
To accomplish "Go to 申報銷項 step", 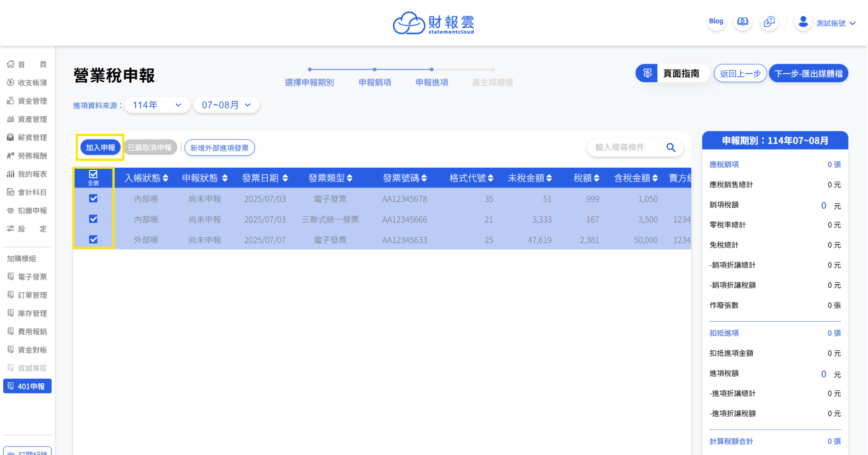I will pos(375,82).
